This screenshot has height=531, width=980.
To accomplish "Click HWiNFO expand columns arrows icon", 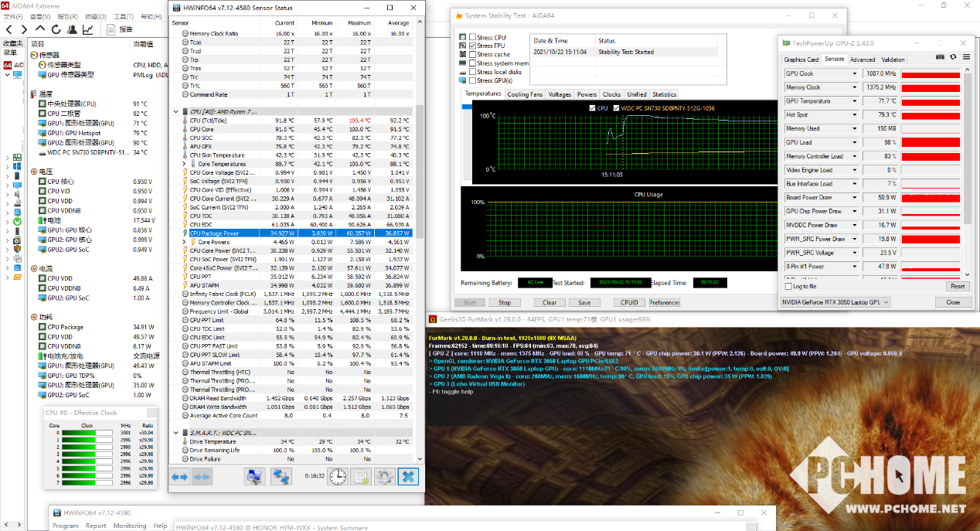I will point(179,477).
